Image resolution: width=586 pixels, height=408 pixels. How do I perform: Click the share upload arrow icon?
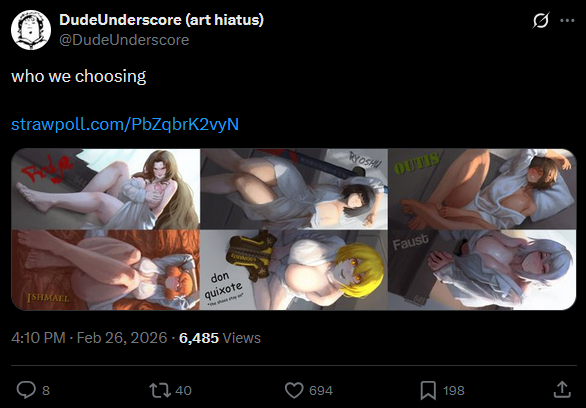tap(562, 389)
